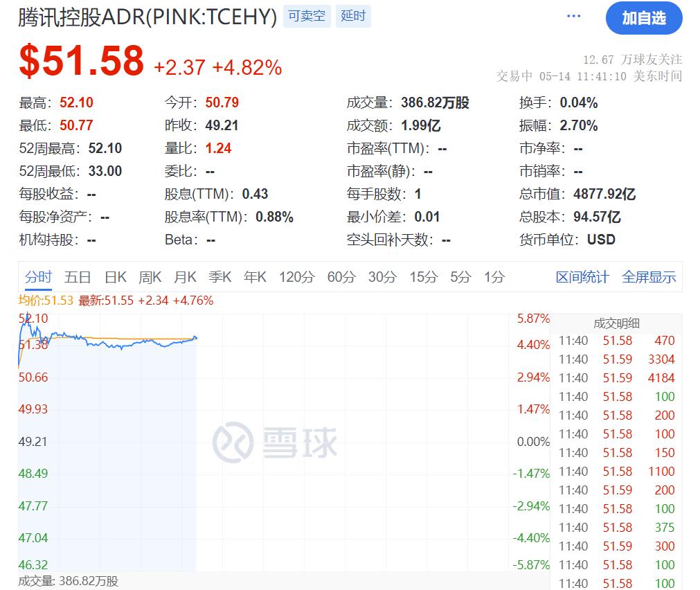The image size is (700, 590).
Task: Open the three-dot more options menu
Action: [574, 17]
